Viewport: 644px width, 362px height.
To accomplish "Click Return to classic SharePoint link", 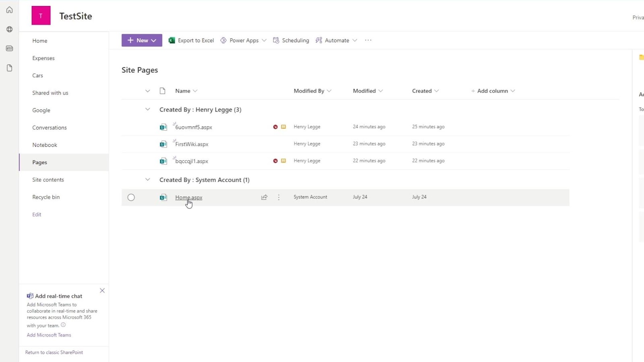I will [54, 352].
